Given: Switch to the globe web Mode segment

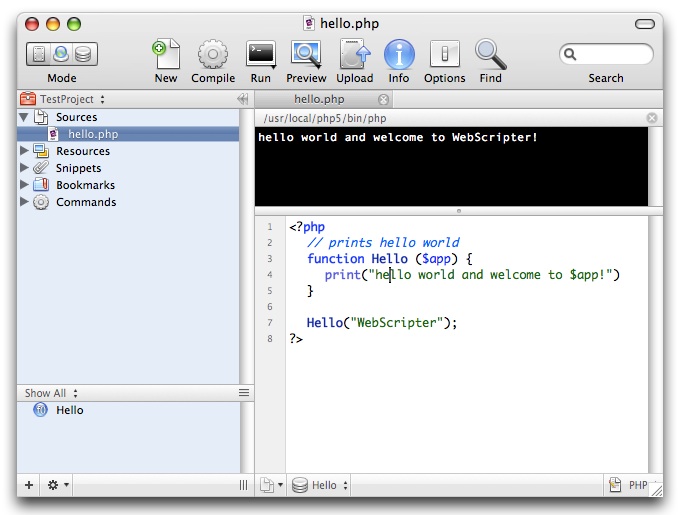Looking at the screenshot, I should coord(61,54).
